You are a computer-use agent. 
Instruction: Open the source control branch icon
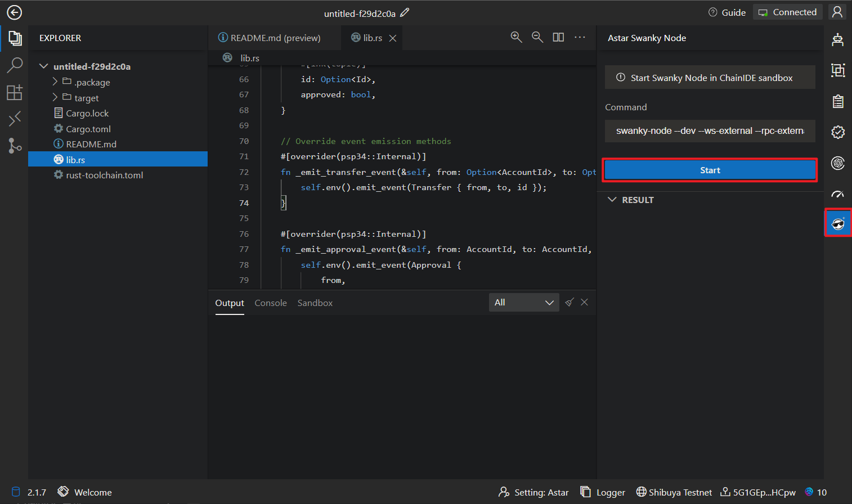15,145
